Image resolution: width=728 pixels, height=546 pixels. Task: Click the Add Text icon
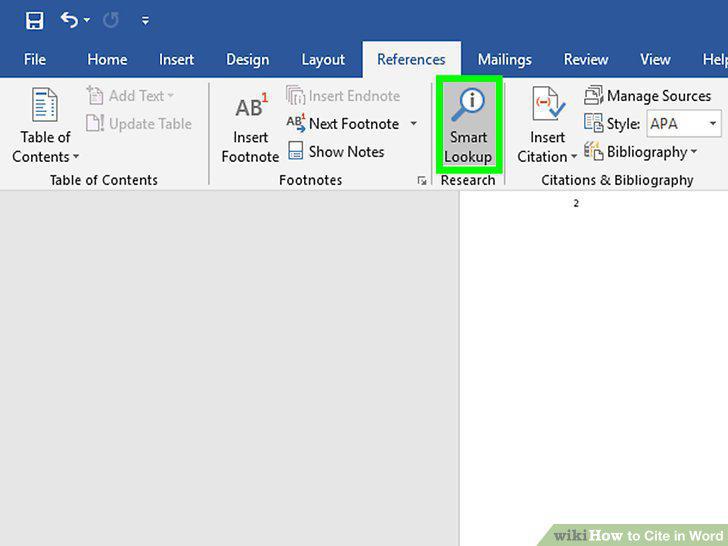tap(95, 96)
